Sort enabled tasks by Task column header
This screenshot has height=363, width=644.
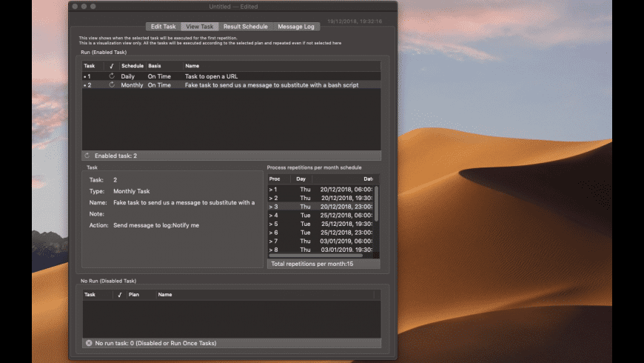click(93, 66)
